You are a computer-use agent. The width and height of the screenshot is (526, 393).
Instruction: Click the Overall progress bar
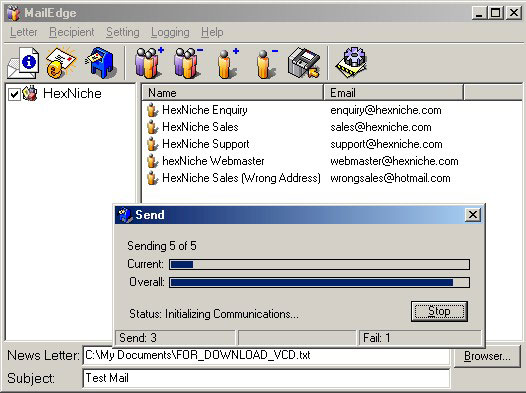[x=319, y=282]
